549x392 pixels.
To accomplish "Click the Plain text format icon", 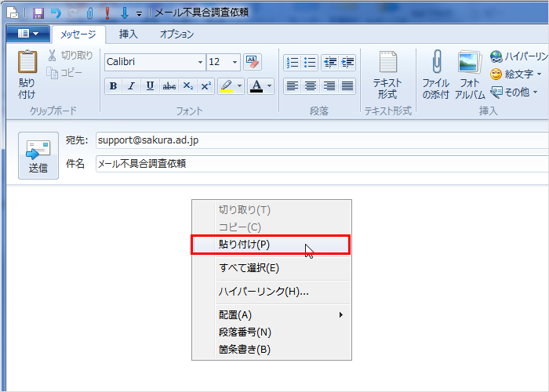I will point(387,64).
